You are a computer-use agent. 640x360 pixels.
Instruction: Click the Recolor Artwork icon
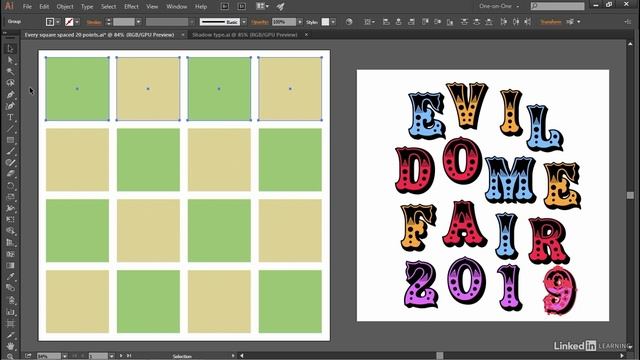point(349,22)
